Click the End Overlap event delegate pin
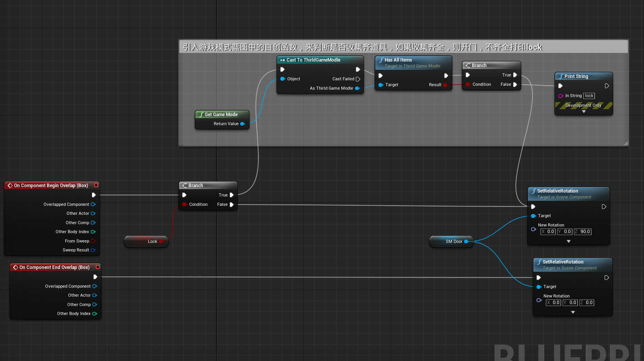Image resolution: width=644 pixels, height=361 pixels. pyautogui.click(x=98, y=267)
